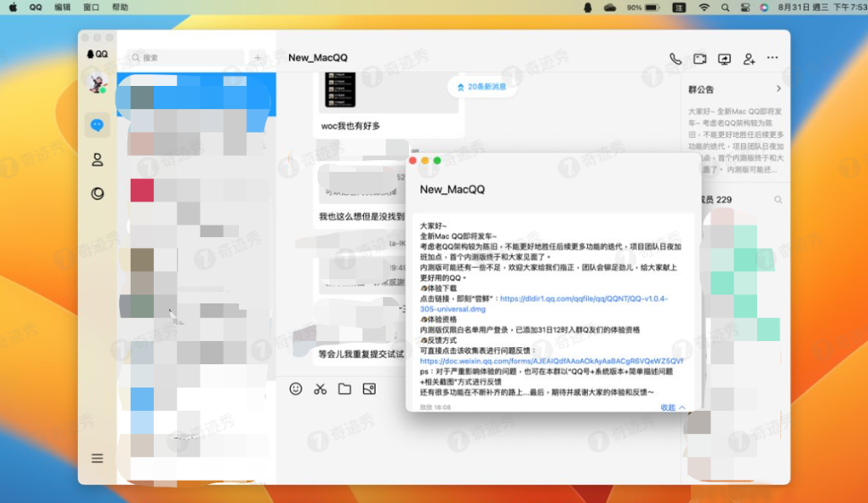Open the 帮助 menu
This screenshot has height=503, width=868.
coord(120,7)
